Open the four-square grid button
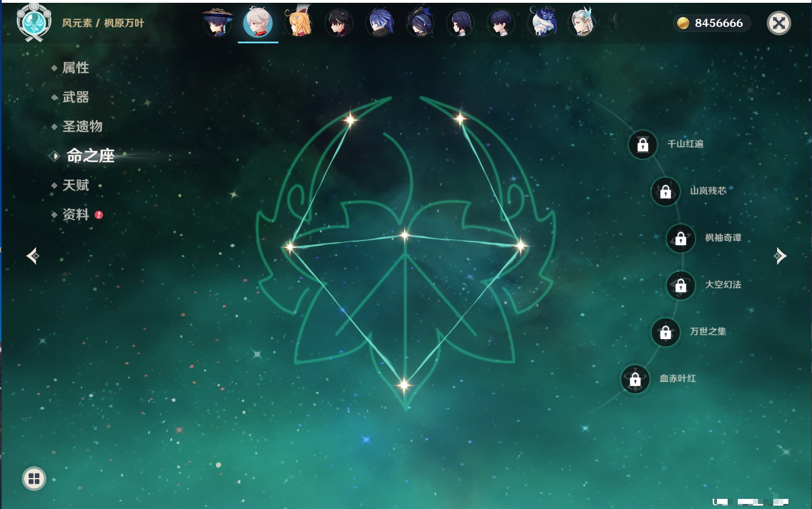This screenshot has width=812, height=509. tap(34, 479)
